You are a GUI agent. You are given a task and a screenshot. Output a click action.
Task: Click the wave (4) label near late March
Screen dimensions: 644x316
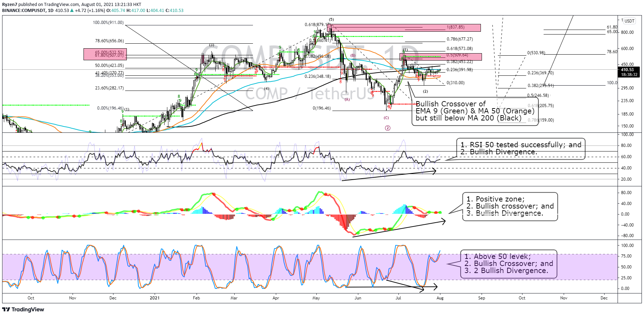(267, 88)
